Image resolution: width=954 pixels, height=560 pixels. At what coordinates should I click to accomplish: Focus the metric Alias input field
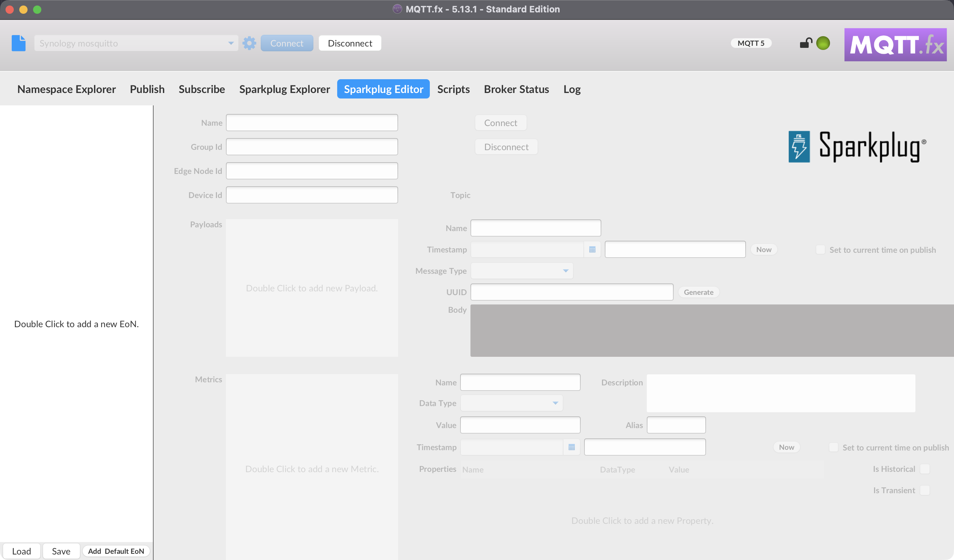(676, 425)
